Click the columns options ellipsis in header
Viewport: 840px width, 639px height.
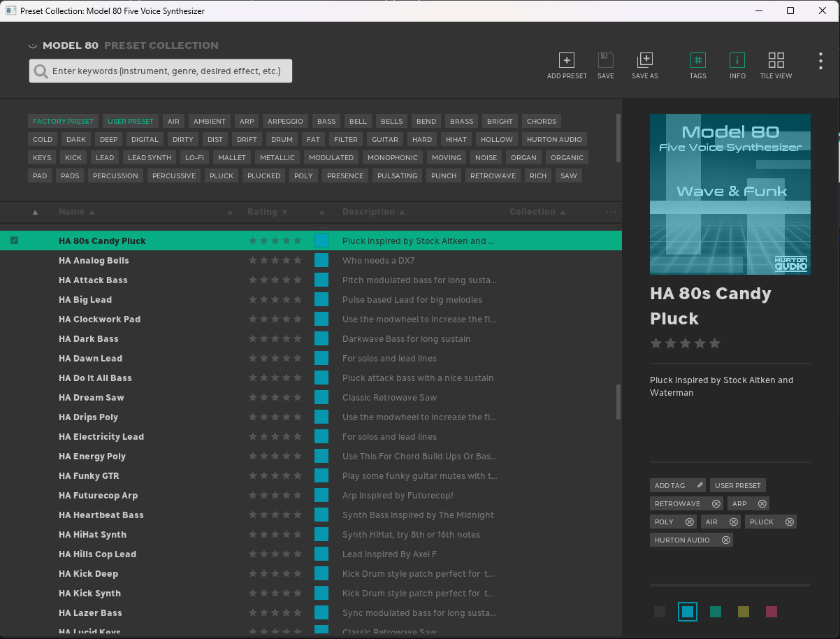pos(611,212)
